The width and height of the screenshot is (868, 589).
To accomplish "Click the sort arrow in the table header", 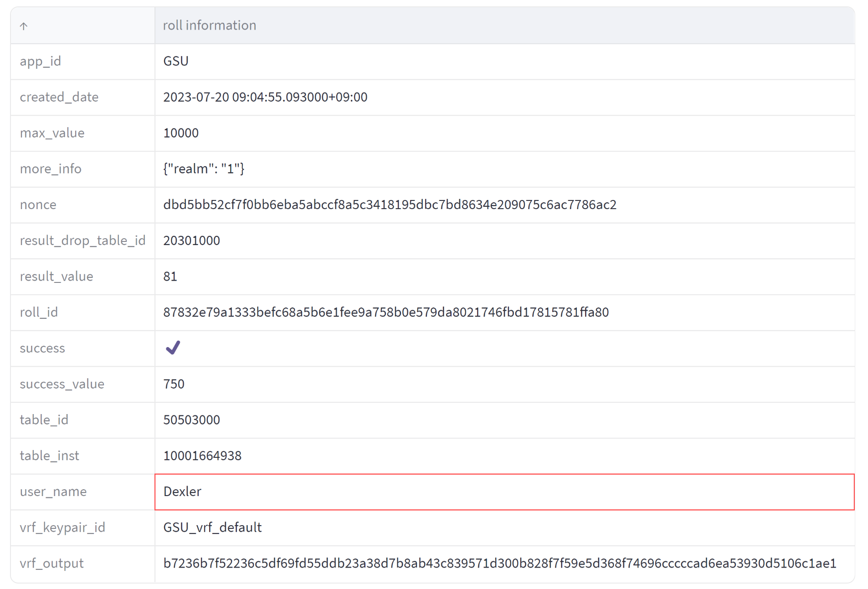I will 24,26.
